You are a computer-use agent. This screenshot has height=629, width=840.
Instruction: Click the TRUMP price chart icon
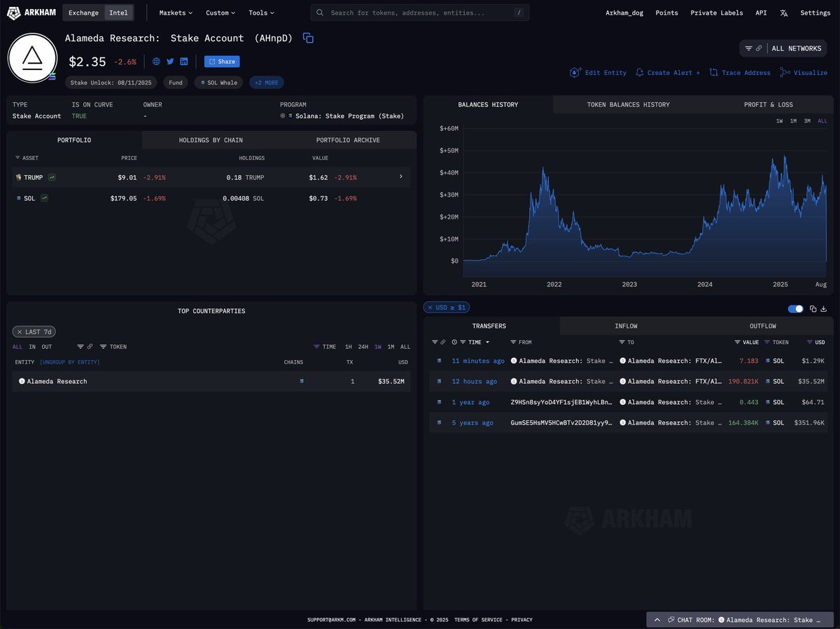pos(52,177)
